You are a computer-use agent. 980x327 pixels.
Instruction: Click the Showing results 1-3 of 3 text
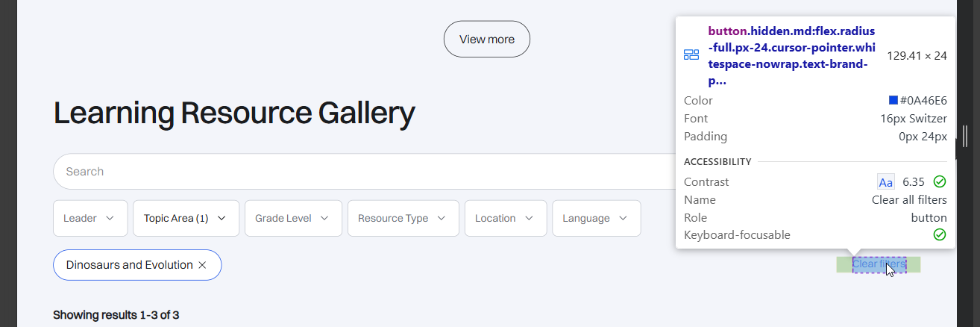pyautogui.click(x=116, y=315)
